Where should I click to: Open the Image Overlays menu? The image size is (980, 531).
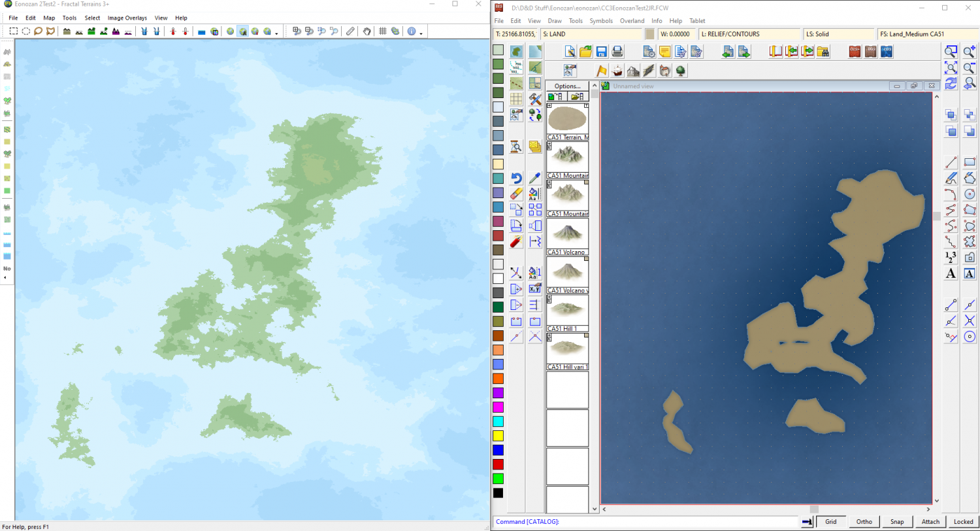pos(127,18)
